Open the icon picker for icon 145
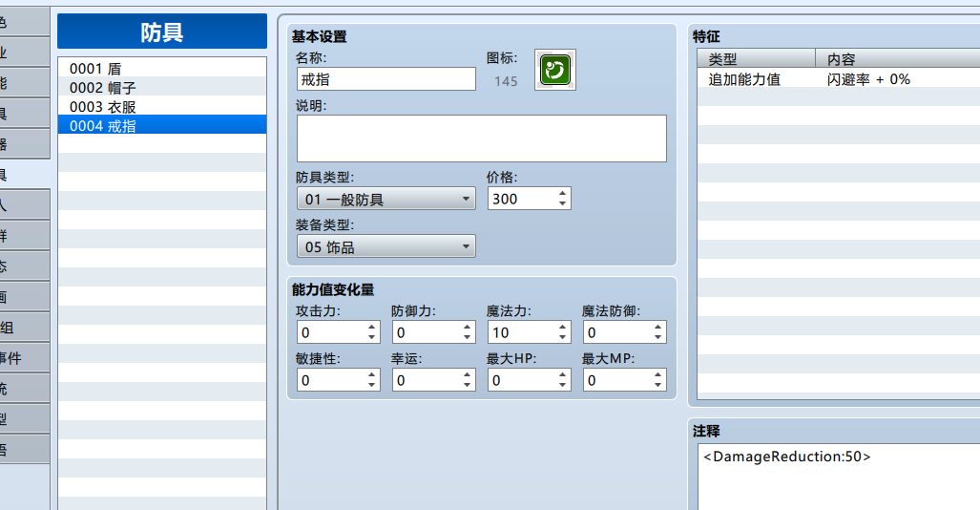This screenshot has height=510, width=980. [x=555, y=70]
